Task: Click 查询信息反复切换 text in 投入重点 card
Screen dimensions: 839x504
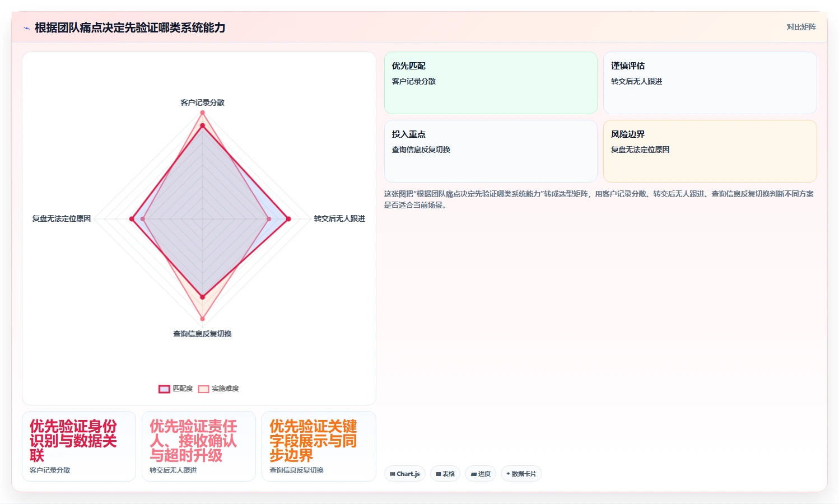Action: (x=421, y=150)
